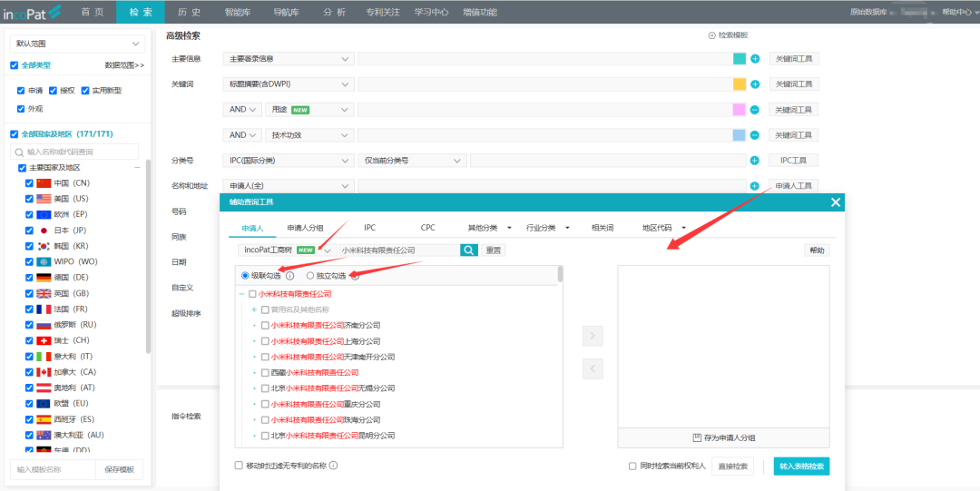This screenshot has width=980, height=491.
Task: Collapse the 小米科技有限责任公司 tree node
Action: pos(242,294)
